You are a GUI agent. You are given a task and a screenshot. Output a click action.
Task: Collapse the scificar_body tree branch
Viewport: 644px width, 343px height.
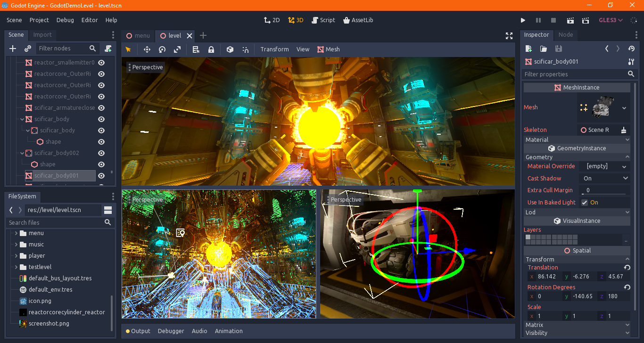[x=22, y=119]
